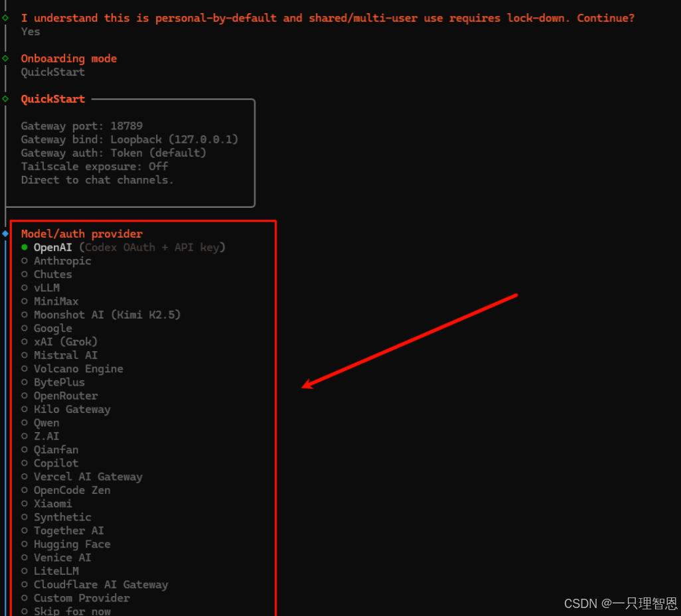
Task: Choose Cloudflare AI Gateway
Action: tap(95, 584)
